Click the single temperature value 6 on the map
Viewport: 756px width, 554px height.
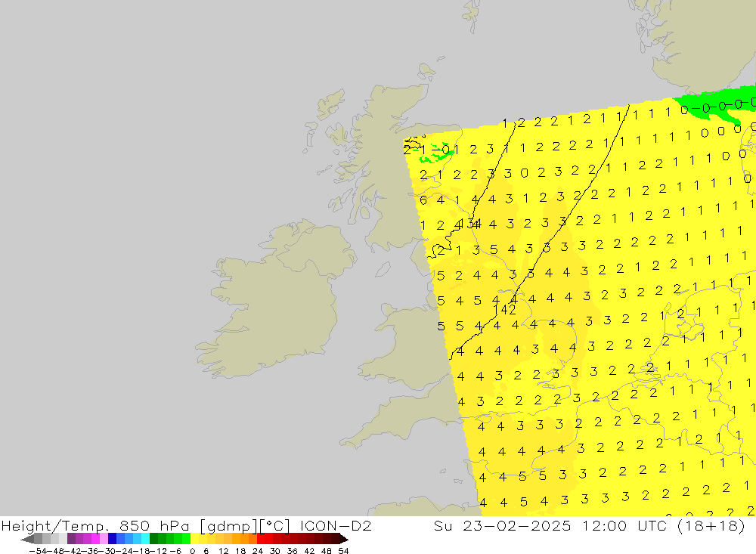[423, 200]
